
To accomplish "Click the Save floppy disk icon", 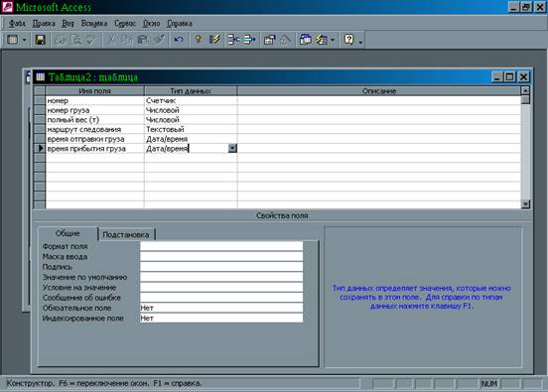I will pyautogui.click(x=40, y=40).
